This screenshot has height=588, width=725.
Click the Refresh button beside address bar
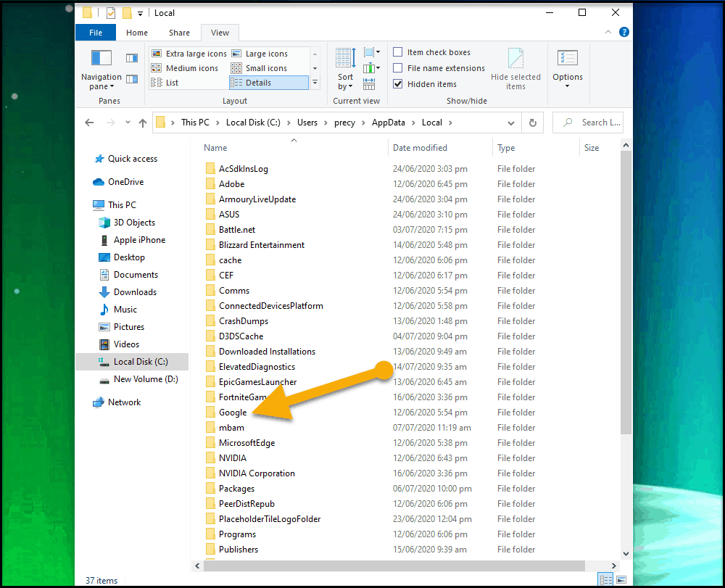tap(533, 123)
